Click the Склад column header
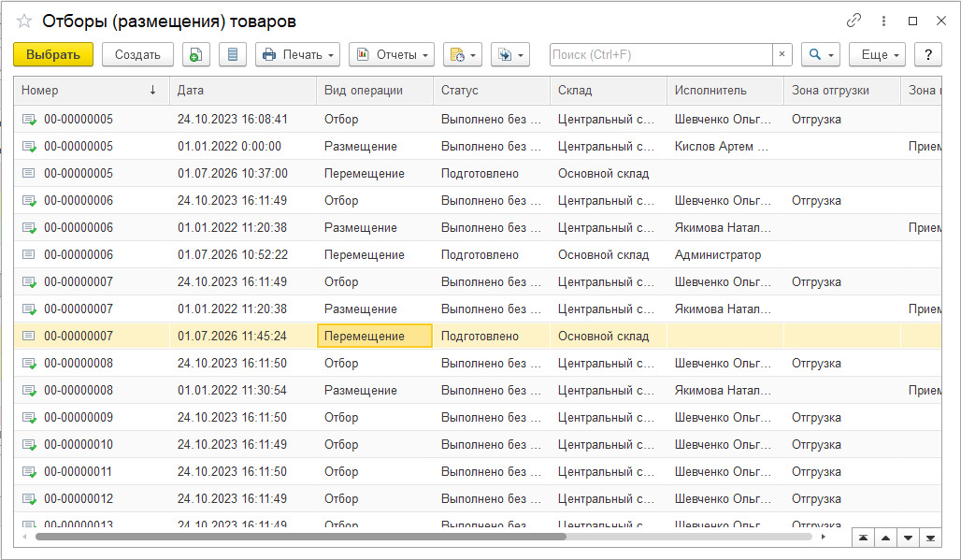Screen dimensions: 961x560 pyautogui.click(x=608, y=90)
